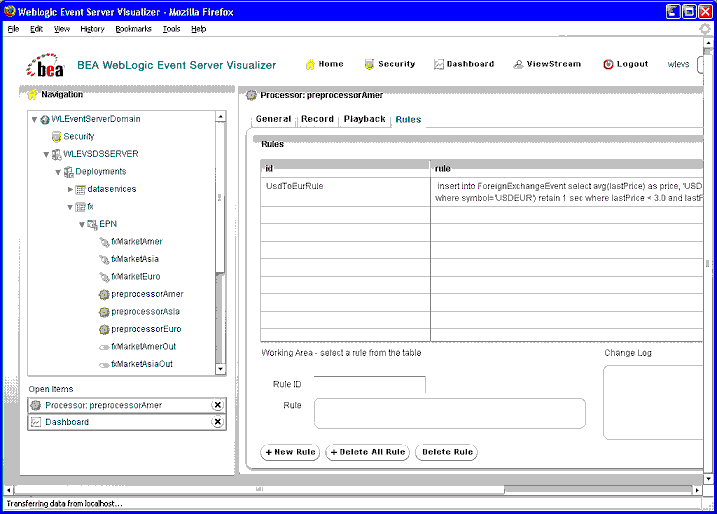Open the File menu
The image size is (717, 514).
tap(13, 29)
